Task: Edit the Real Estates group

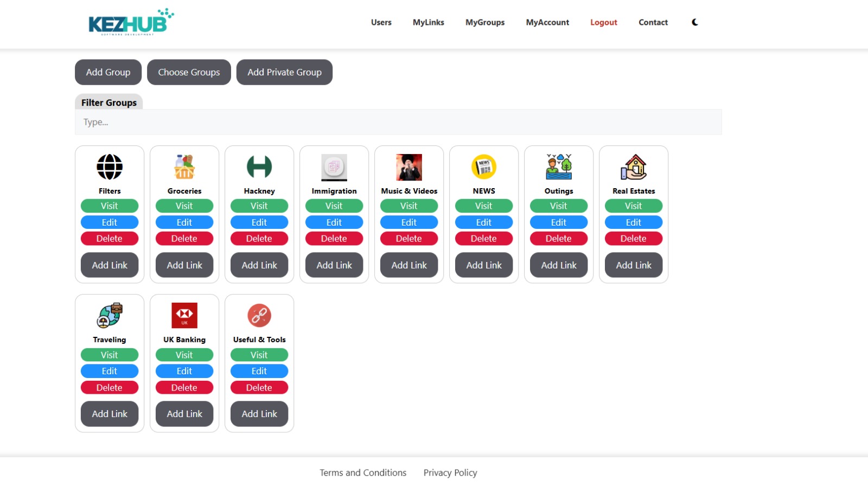Action: [634, 222]
